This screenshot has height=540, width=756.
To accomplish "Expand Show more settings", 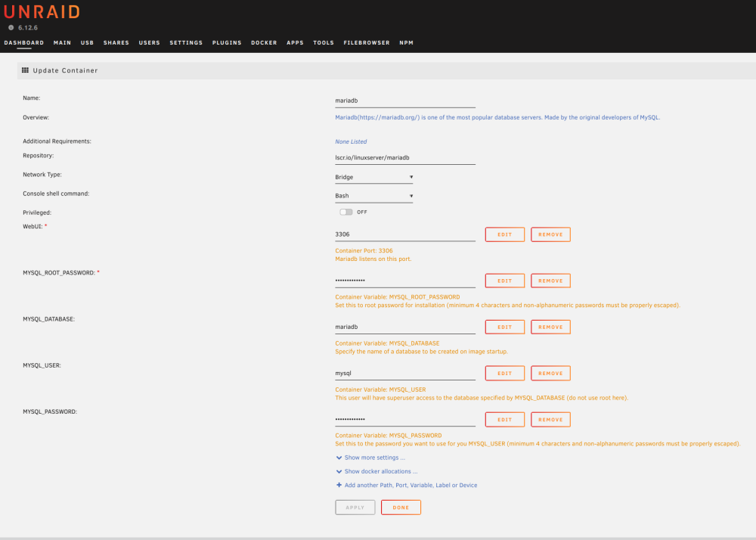I will tap(375, 458).
